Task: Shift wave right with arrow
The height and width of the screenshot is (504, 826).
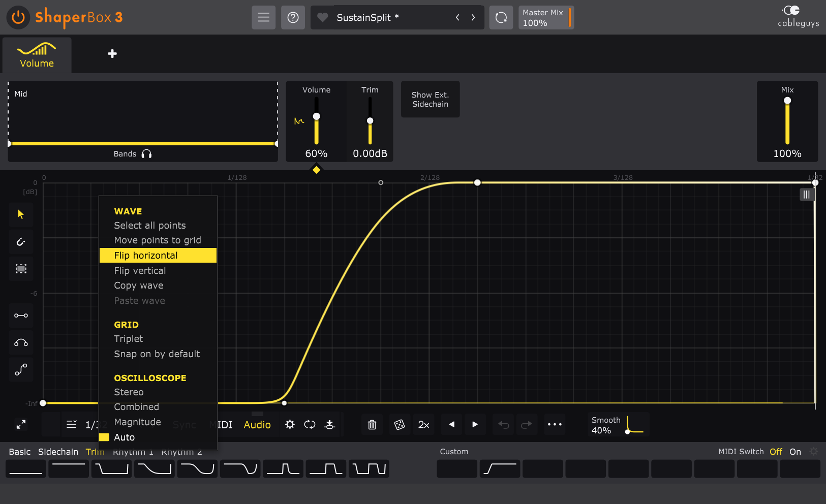Action: pyautogui.click(x=475, y=425)
